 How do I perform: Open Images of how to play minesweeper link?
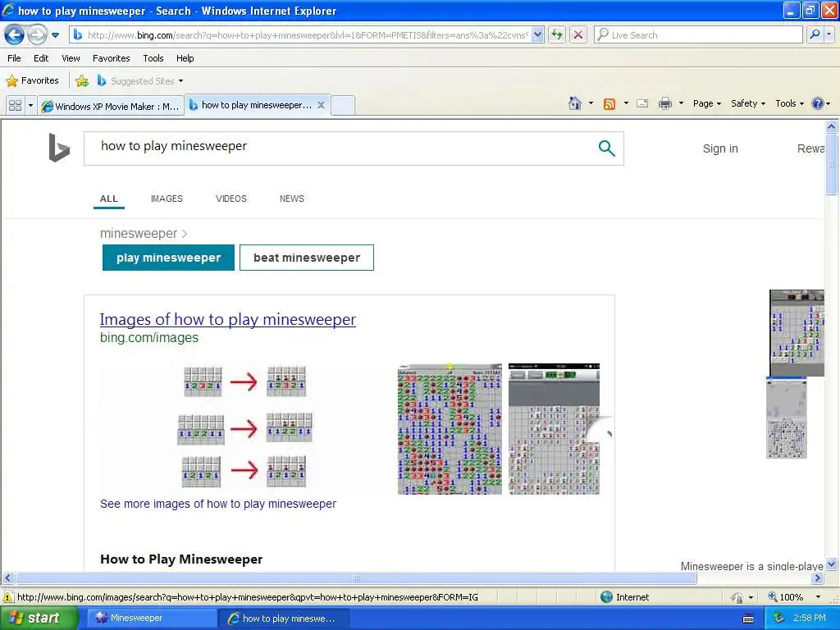click(x=228, y=319)
